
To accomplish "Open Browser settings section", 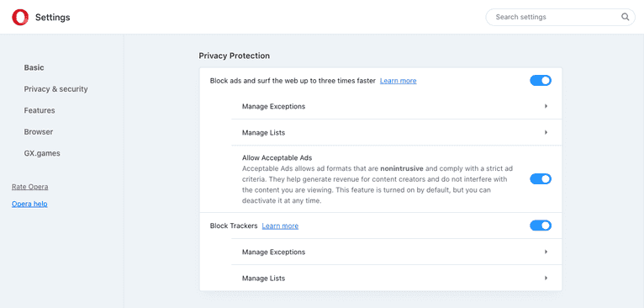I will coord(38,131).
